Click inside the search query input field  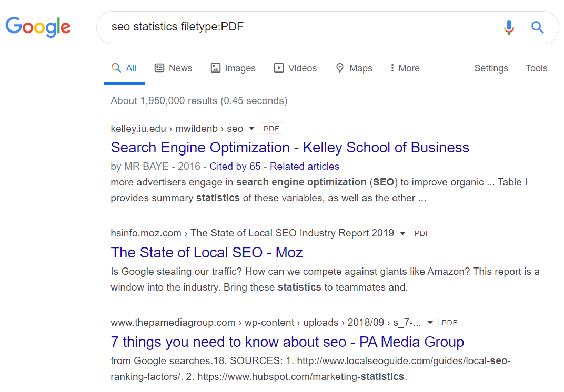[x=263, y=26]
